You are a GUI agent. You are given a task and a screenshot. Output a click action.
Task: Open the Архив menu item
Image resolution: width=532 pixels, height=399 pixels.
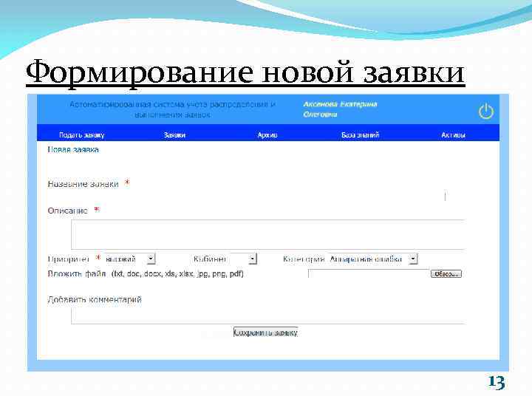[267, 135]
